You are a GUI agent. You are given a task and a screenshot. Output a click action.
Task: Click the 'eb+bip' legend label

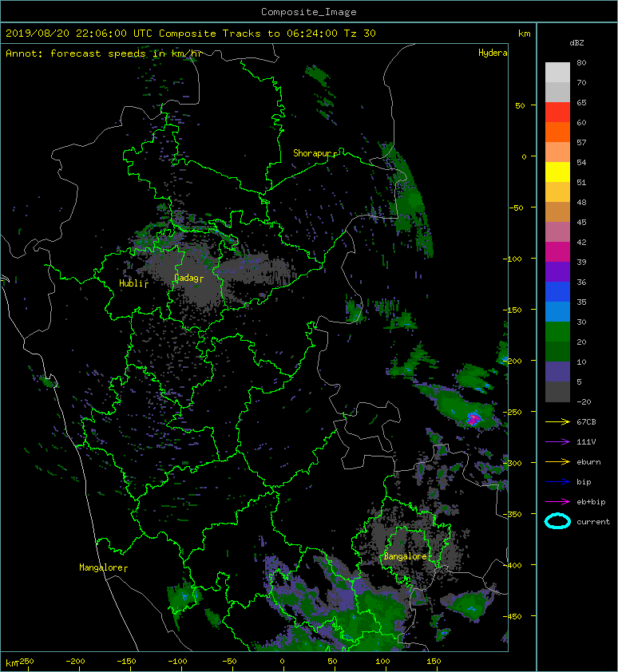pos(591,502)
